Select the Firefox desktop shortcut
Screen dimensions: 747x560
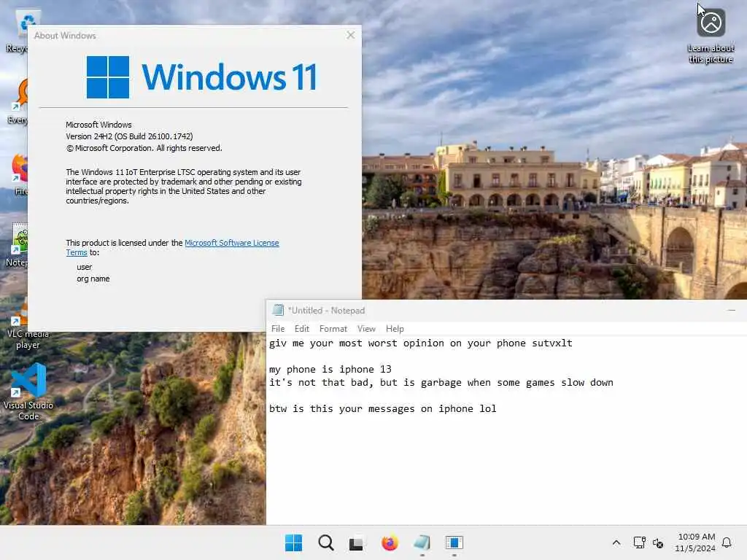pos(19,174)
